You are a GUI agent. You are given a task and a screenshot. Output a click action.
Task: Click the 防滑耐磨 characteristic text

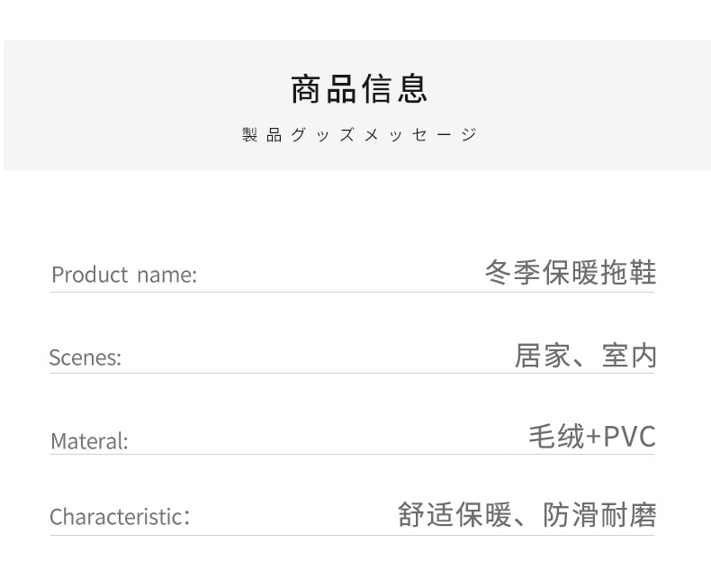599,514
